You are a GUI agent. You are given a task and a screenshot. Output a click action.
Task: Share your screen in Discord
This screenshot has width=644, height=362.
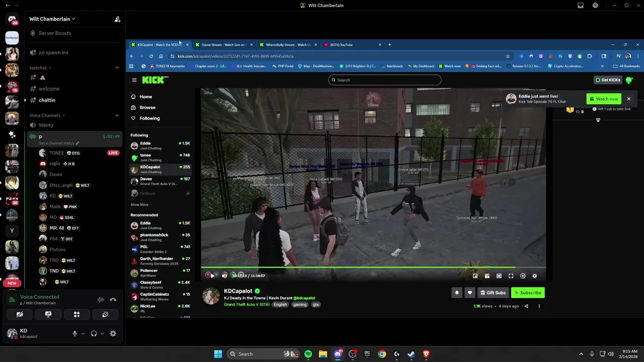click(48, 314)
